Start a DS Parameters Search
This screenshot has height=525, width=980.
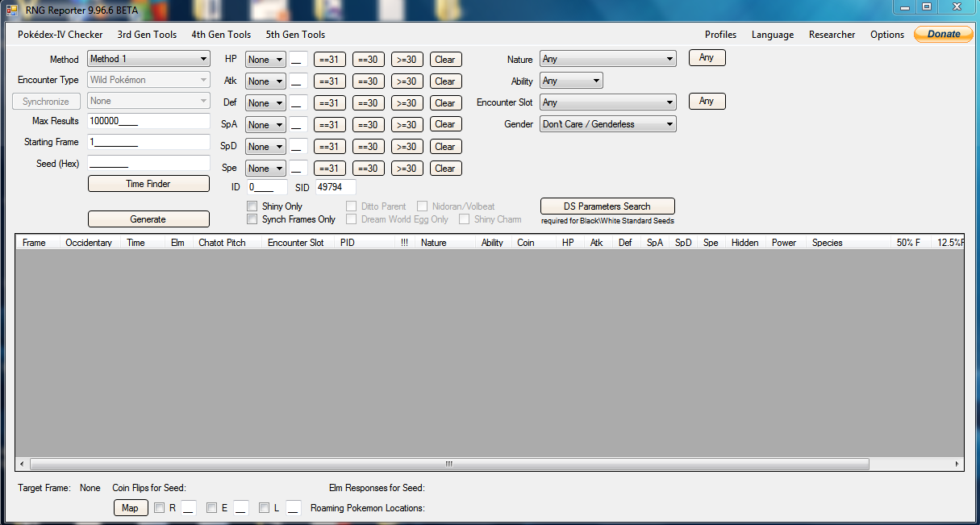point(607,206)
